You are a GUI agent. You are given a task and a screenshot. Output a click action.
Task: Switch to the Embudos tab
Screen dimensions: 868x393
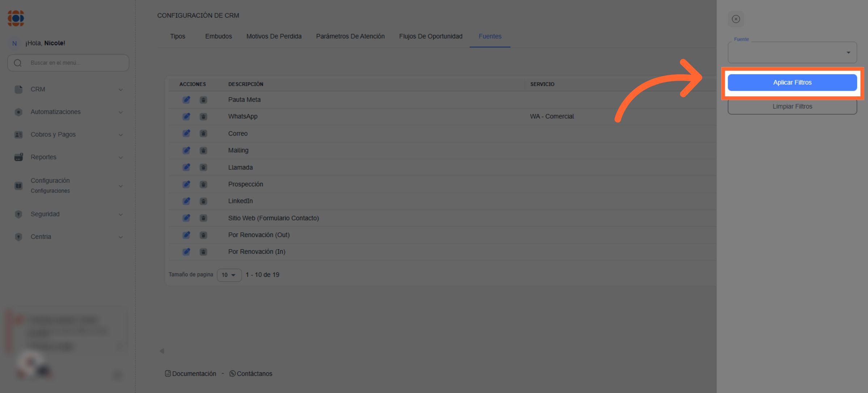click(x=218, y=36)
